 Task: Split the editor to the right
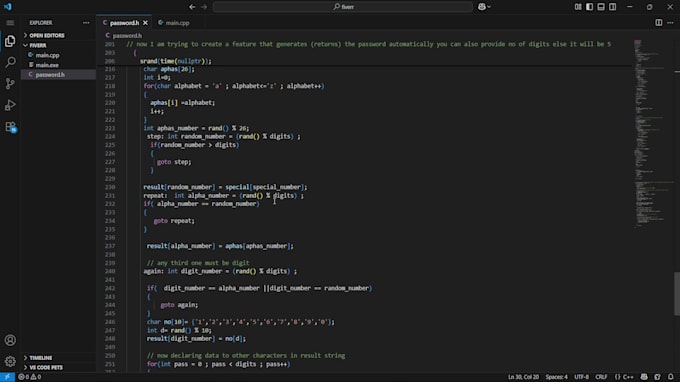(x=658, y=23)
